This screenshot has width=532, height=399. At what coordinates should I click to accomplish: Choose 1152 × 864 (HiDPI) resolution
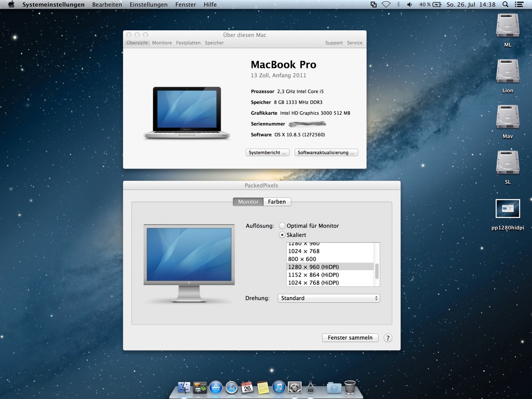pyautogui.click(x=330, y=275)
